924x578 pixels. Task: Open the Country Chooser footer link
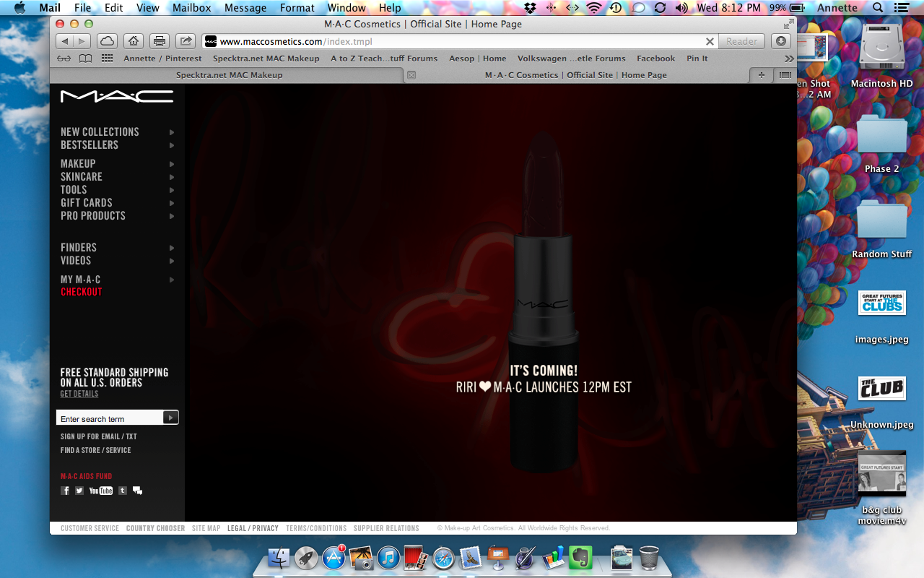(x=156, y=528)
